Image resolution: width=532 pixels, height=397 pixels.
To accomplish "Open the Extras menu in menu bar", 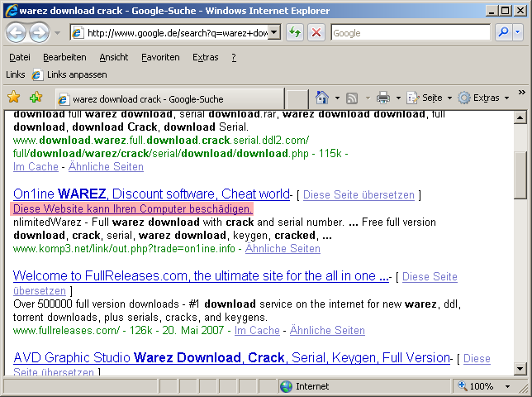I will click(205, 57).
